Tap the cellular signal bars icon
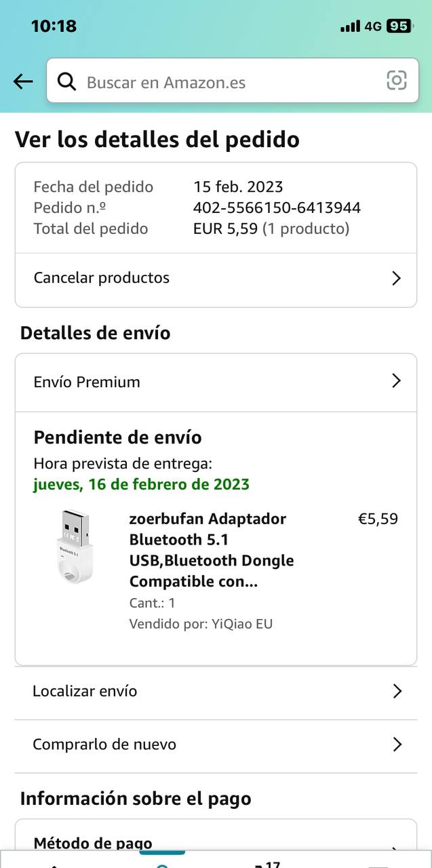 350,26
